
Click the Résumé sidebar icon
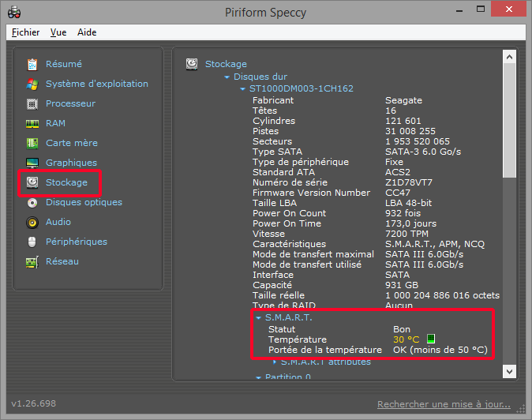32,64
